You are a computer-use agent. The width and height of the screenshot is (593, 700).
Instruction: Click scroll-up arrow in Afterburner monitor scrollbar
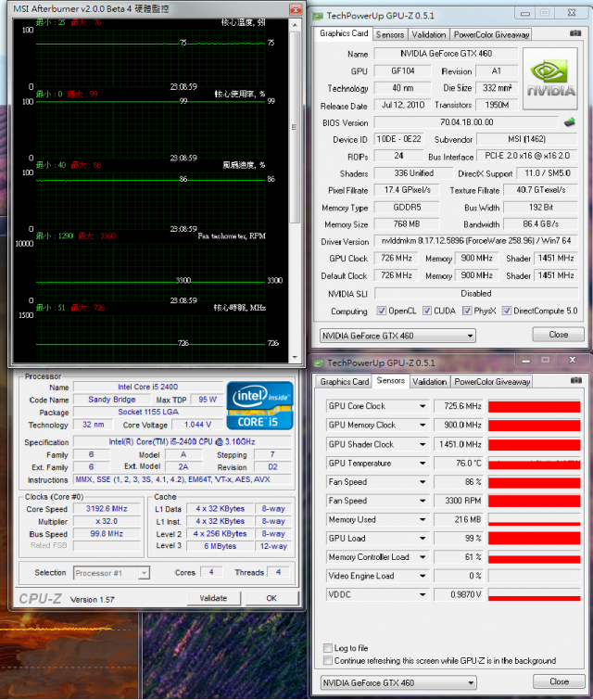[x=295, y=25]
